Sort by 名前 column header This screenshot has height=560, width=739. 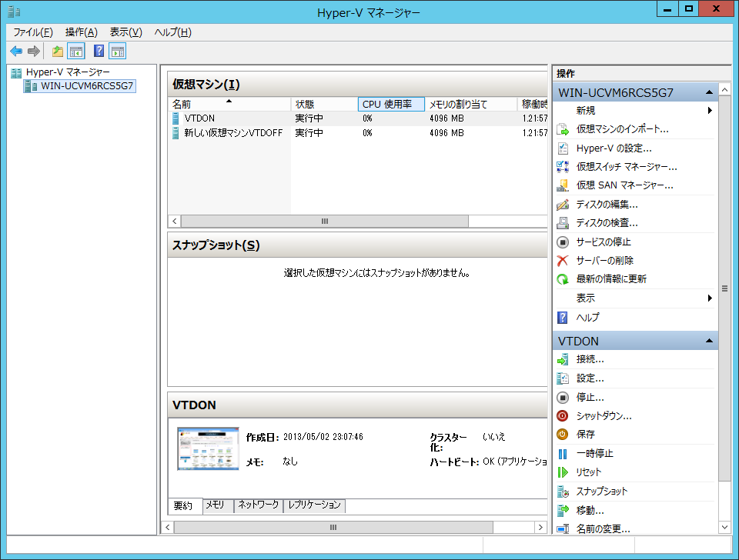tap(229, 104)
